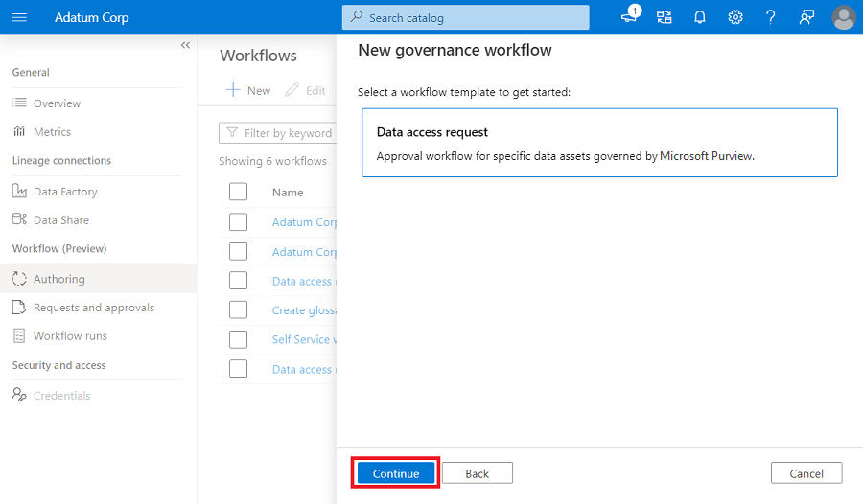Click the user account avatar
The width and height of the screenshot is (863, 504).
click(844, 17)
